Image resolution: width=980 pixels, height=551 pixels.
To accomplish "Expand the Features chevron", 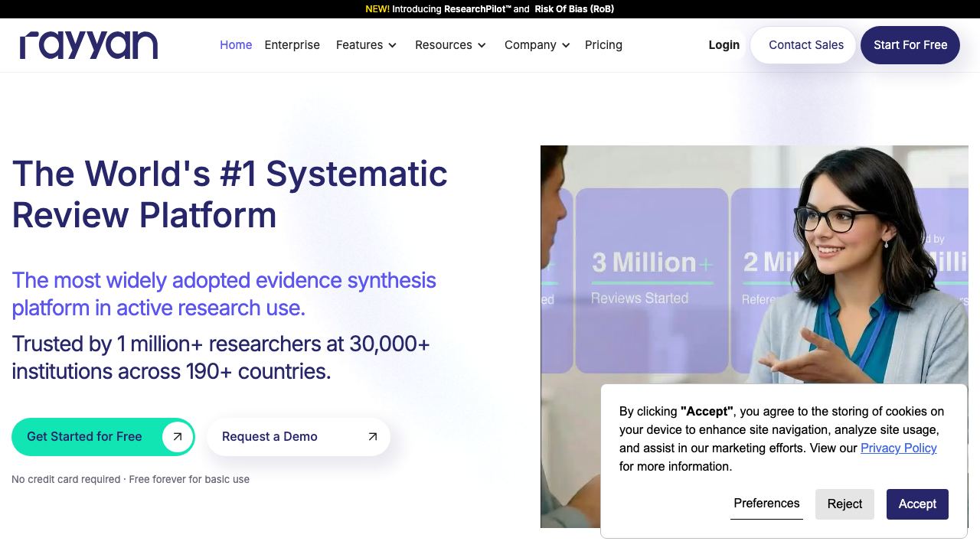I will click(x=392, y=46).
